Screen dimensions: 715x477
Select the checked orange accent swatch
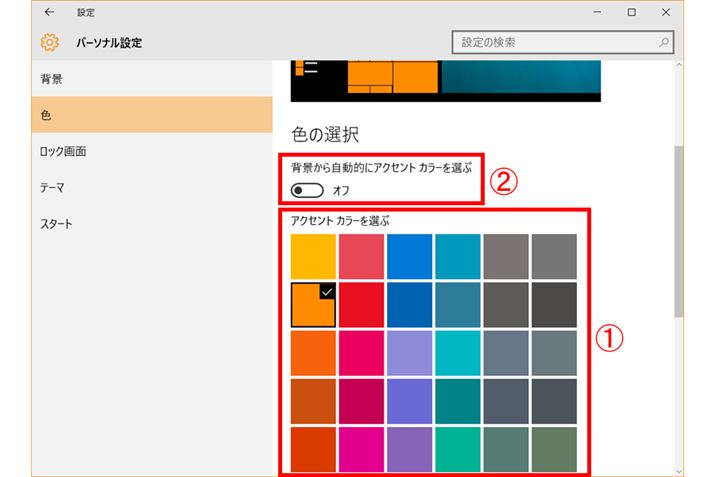coord(314,305)
